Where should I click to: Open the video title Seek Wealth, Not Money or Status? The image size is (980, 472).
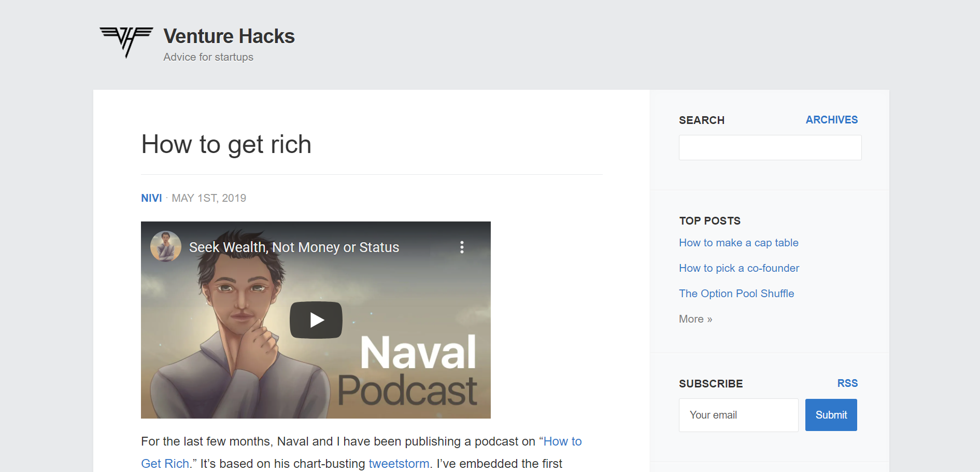point(294,247)
